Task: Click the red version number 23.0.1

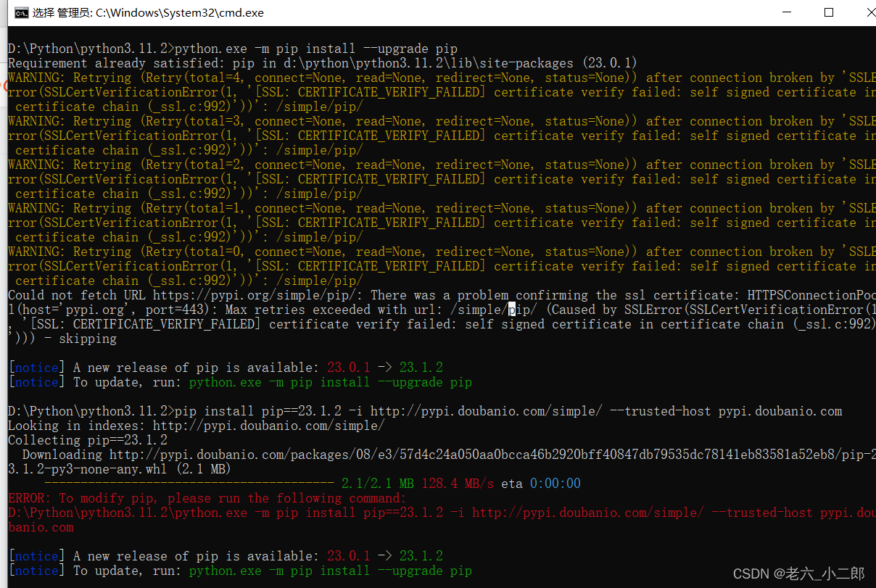Action: coord(348,367)
